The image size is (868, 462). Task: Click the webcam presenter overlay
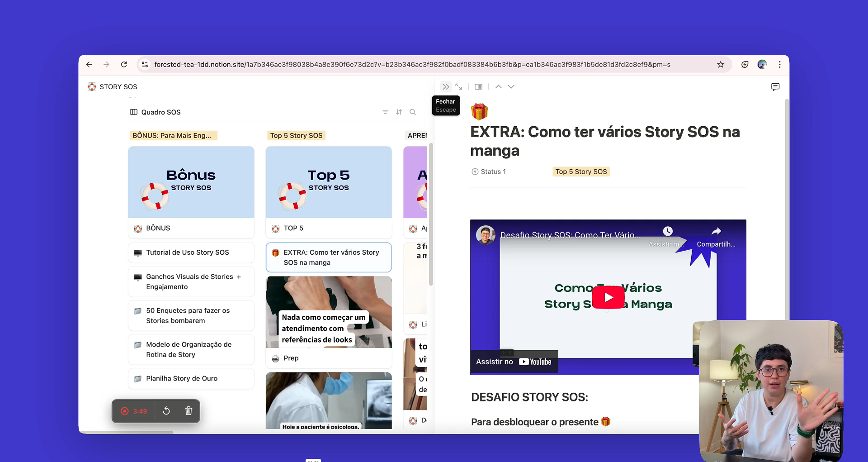click(771, 391)
